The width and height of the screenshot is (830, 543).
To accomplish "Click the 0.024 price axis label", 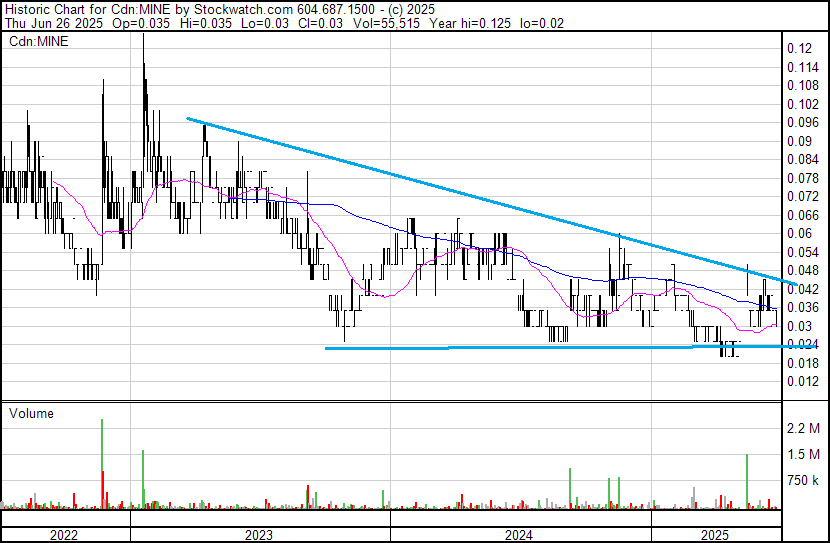I will 802,344.
